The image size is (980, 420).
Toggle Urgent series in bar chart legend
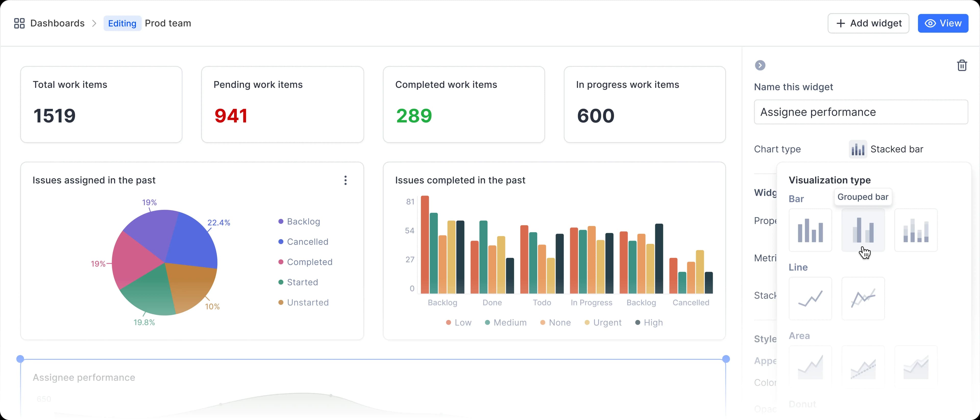point(603,323)
